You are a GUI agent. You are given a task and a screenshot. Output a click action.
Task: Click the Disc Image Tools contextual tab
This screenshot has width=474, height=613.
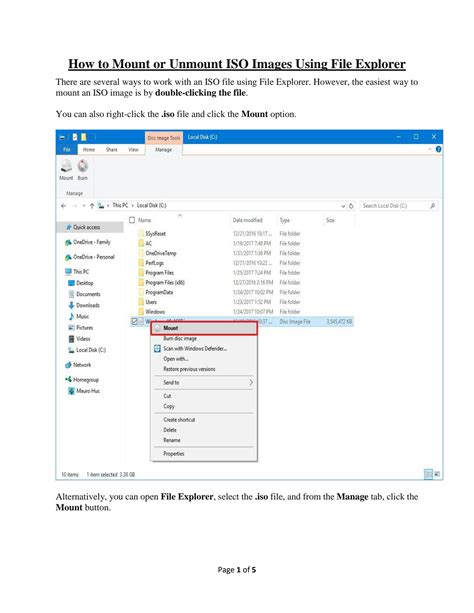[x=164, y=138]
